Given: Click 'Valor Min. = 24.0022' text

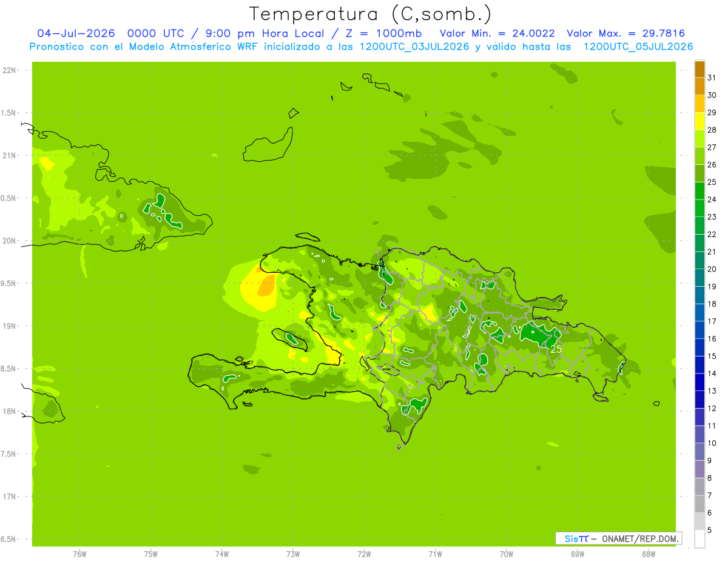Looking at the screenshot, I should [497, 33].
